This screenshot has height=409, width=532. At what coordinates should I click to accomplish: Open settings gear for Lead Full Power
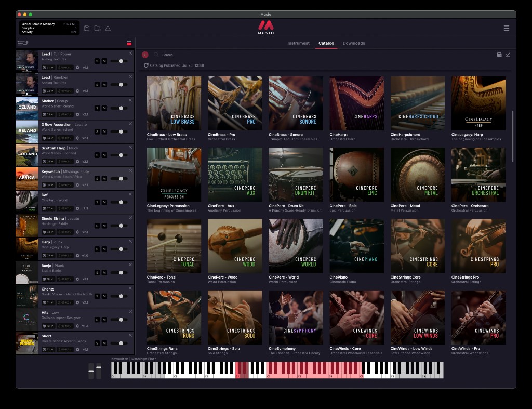coord(77,68)
